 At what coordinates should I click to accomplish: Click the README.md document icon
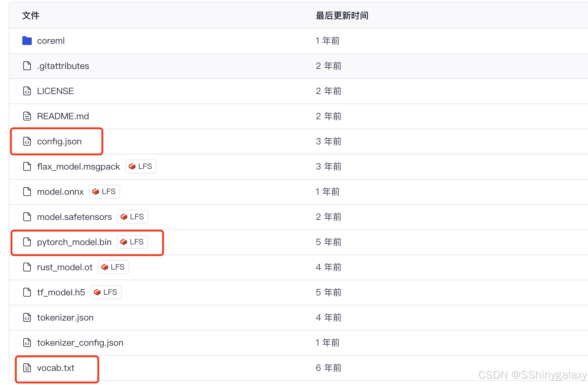27,116
